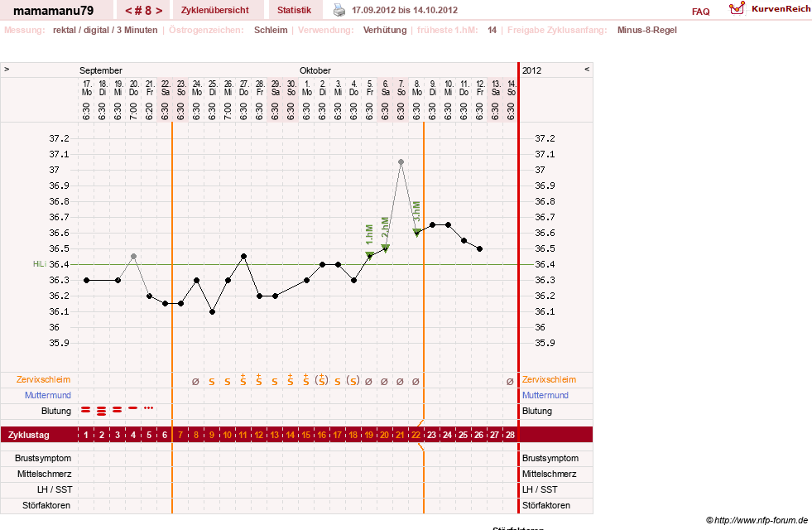Screen dimensions: 812x530
Task: Click the 7:00 time under 20. Do
Action: [x=133, y=111]
